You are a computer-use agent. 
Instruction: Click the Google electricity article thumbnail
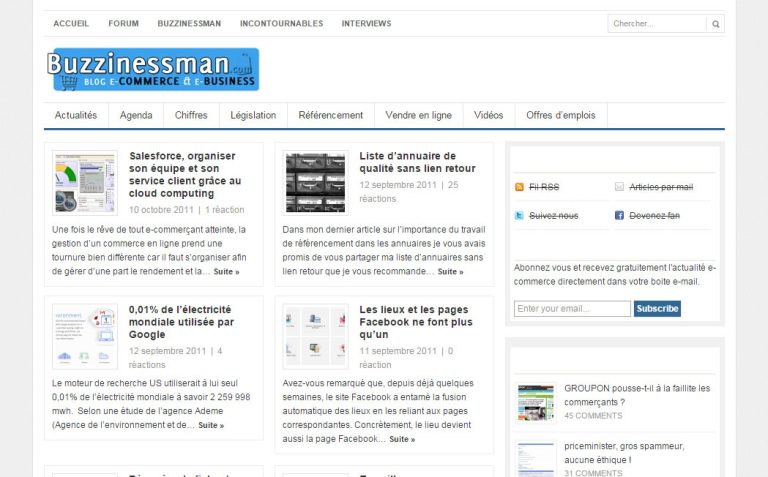85,336
